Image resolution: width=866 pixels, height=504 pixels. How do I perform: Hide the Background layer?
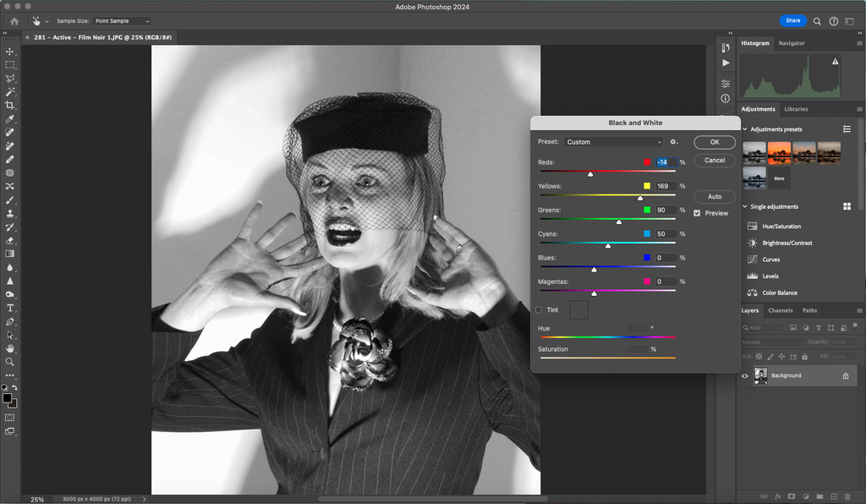(x=743, y=375)
